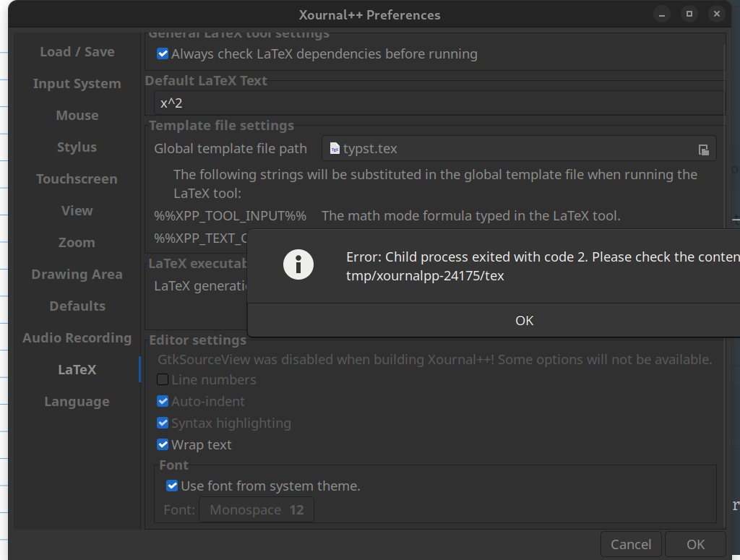740x560 pixels.
Task: Disable Auto-indent
Action: pos(162,401)
